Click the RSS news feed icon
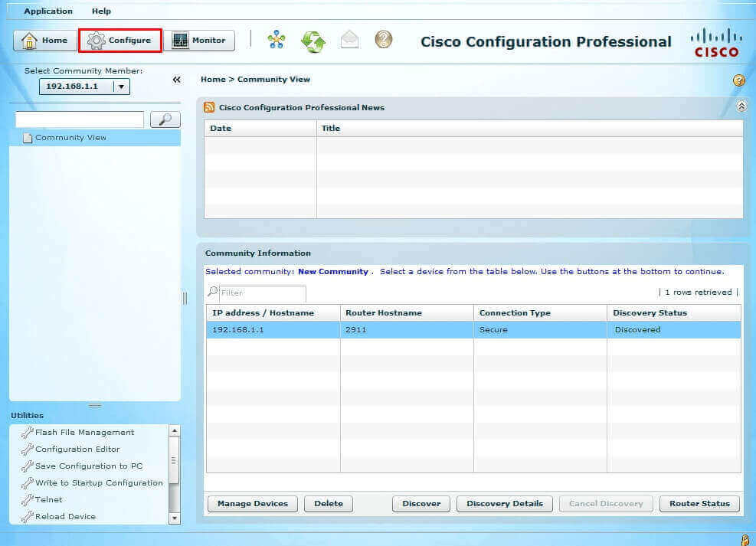 coord(209,107)
